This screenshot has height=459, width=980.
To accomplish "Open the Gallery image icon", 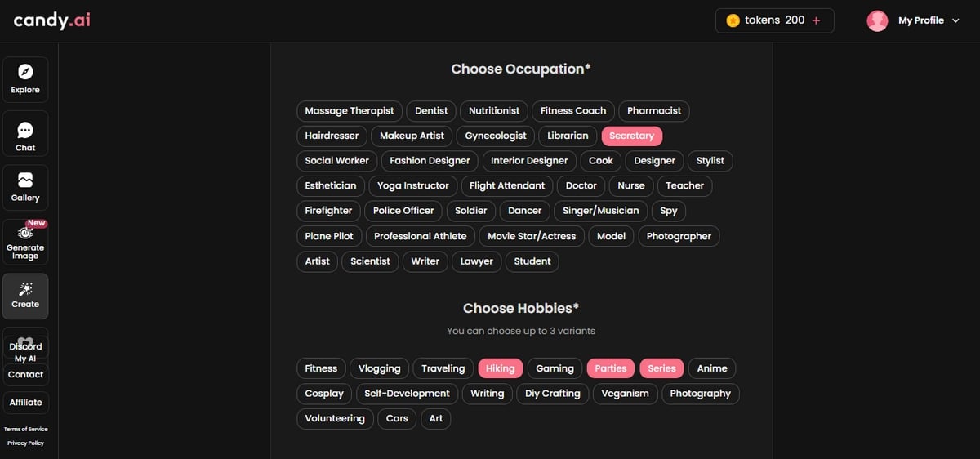I will [25, 180].
